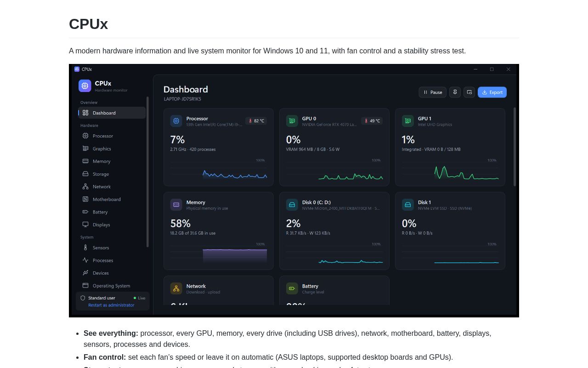Screen dimensions: 588x368
Task: Click the sidebar navigation scrollbar
Action: [x=147, y=172]
